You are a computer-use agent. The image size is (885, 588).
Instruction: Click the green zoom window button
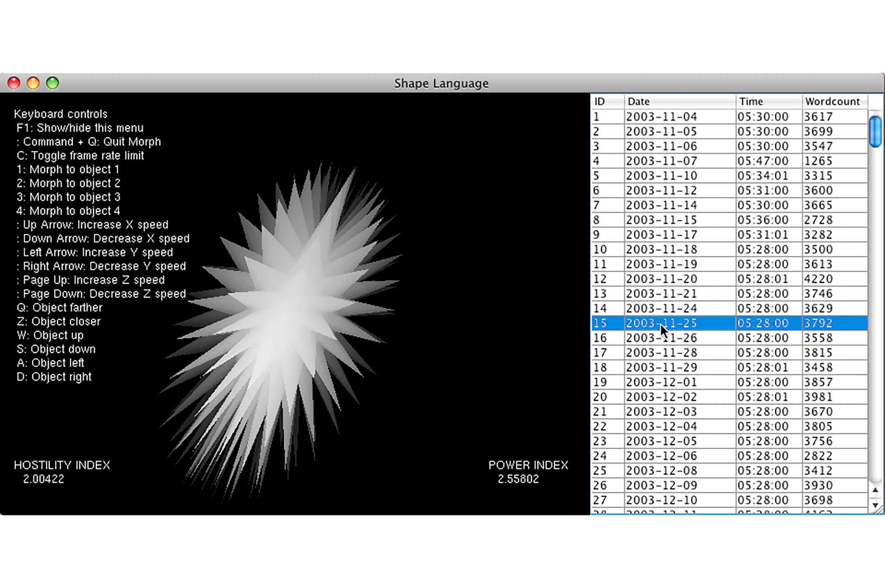pos(53,83)
